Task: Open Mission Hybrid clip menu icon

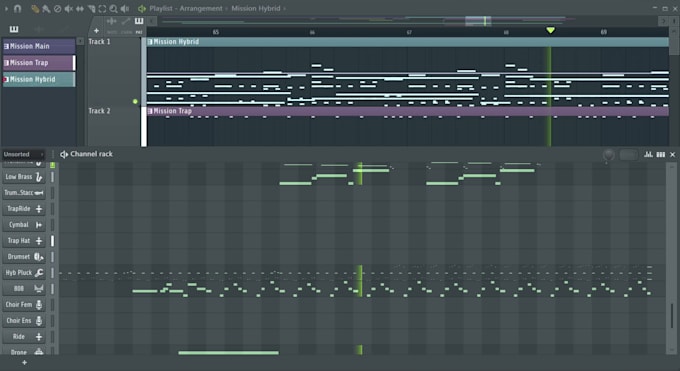Action: pos(150,42)
